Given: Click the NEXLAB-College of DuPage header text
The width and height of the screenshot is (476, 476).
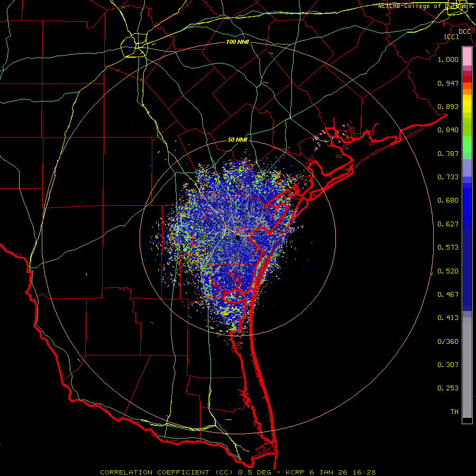Looking at the screenshot, I should [425, 6].
